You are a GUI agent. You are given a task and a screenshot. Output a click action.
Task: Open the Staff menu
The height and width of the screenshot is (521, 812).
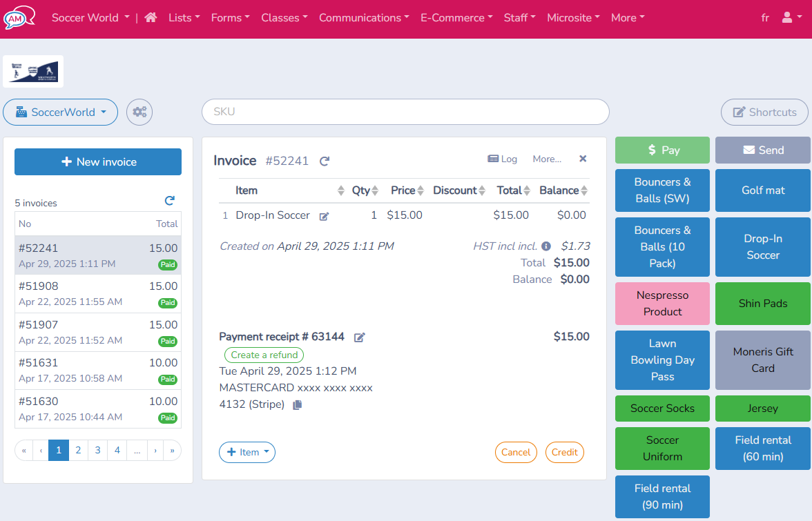(519, 17)
